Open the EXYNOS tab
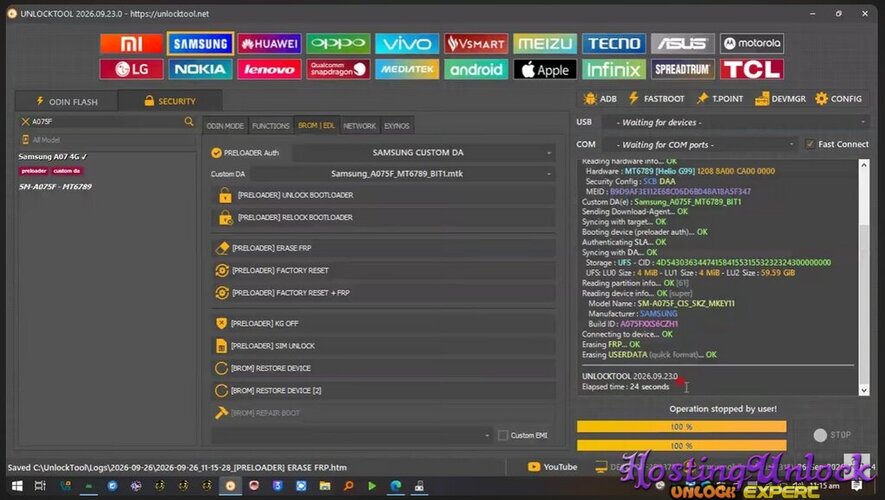 click(397, 126)
